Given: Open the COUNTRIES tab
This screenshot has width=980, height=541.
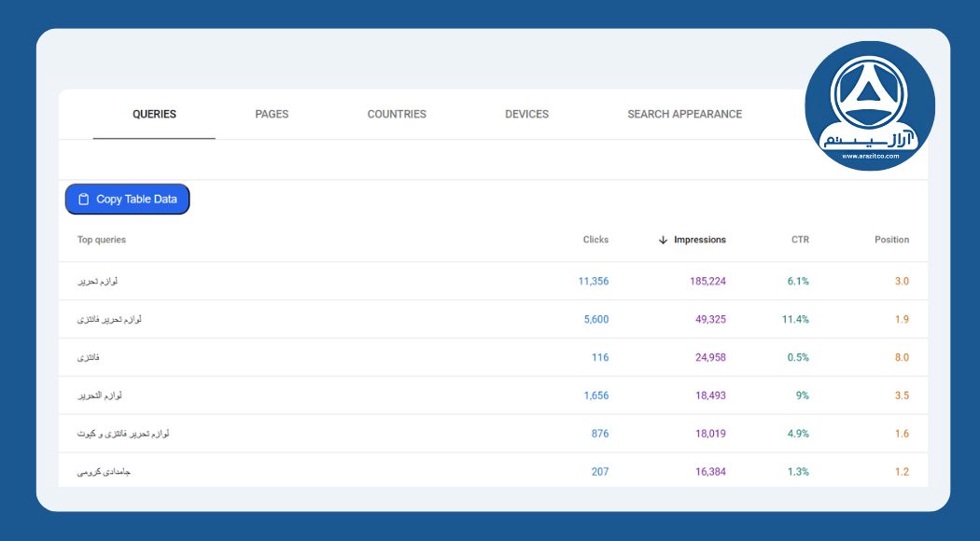Looking at the screenshot, I should 397,114.
